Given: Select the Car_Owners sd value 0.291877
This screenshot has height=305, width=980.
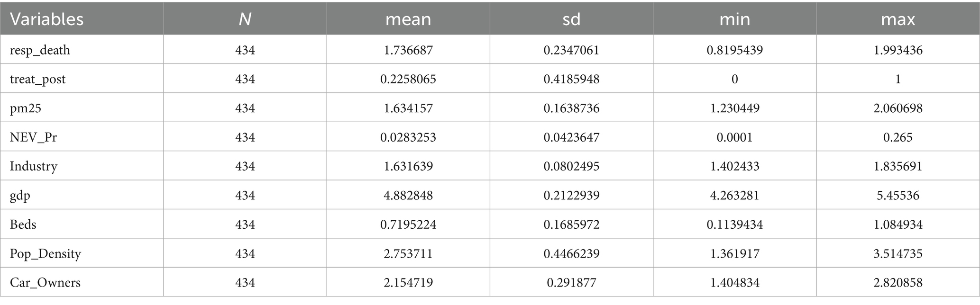Looking at the screenshot, I should 571,282.
